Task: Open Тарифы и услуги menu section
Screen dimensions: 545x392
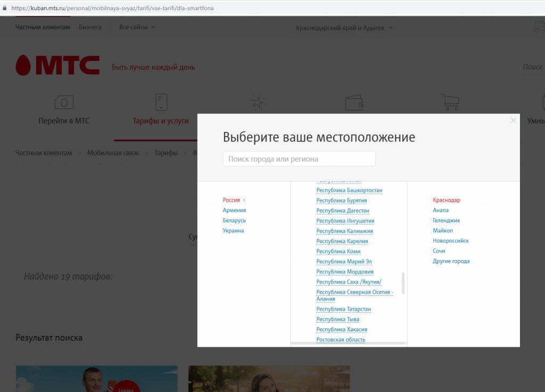Action: pos(160,121)
